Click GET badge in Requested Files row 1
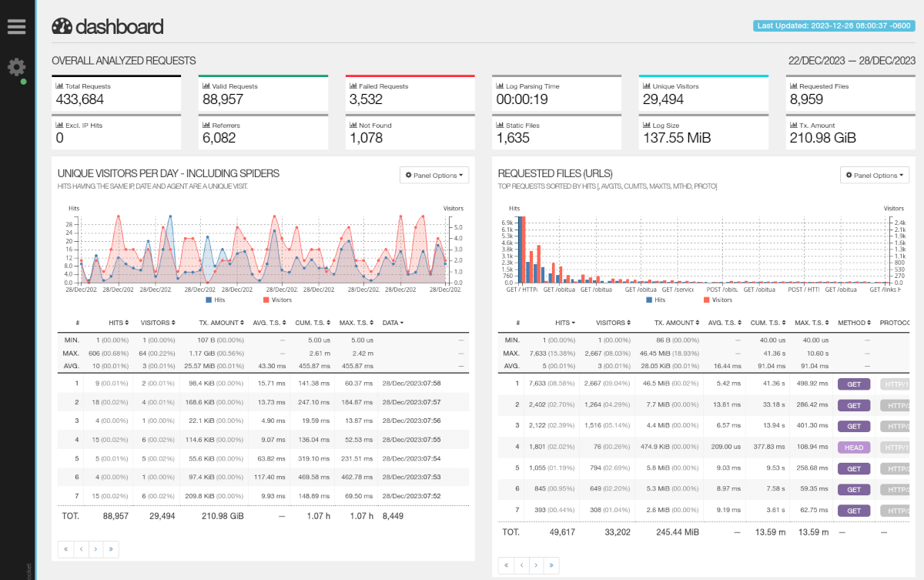This screenshot has width=924, height=580. [854, 384]
